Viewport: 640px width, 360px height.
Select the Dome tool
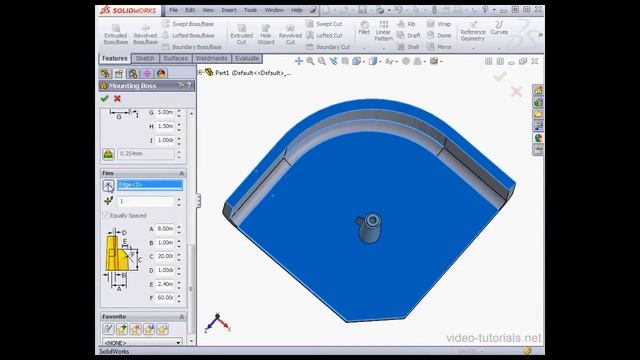439,36
